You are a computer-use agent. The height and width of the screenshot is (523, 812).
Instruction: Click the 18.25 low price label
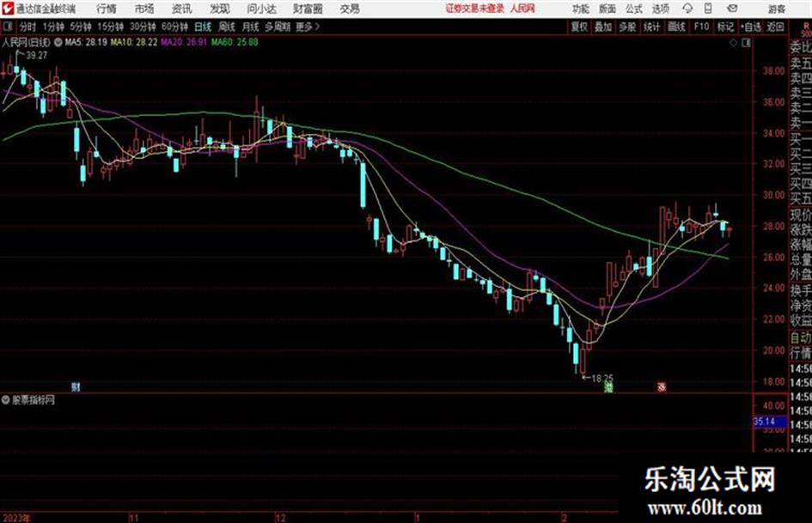tap(602, 379)
